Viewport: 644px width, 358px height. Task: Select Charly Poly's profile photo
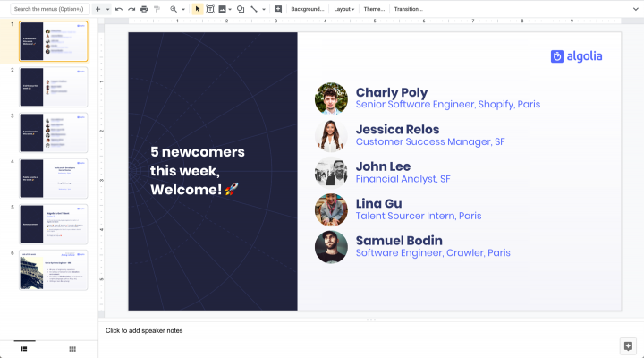click(x=331, y=98)
